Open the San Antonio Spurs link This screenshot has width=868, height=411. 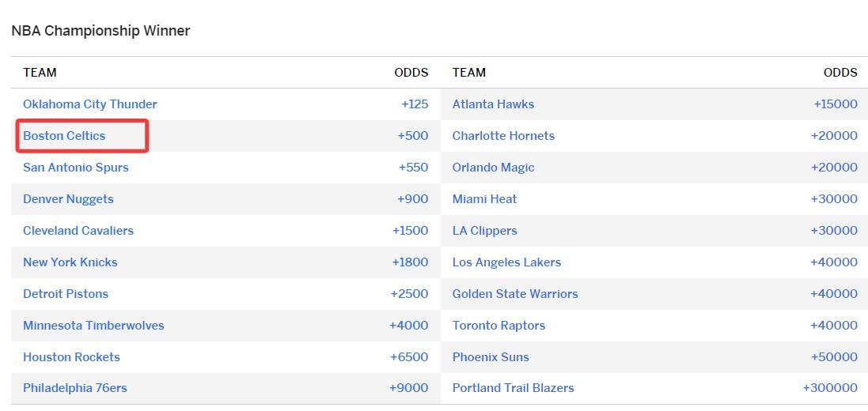pyautogui.click(x=75, y=168)
